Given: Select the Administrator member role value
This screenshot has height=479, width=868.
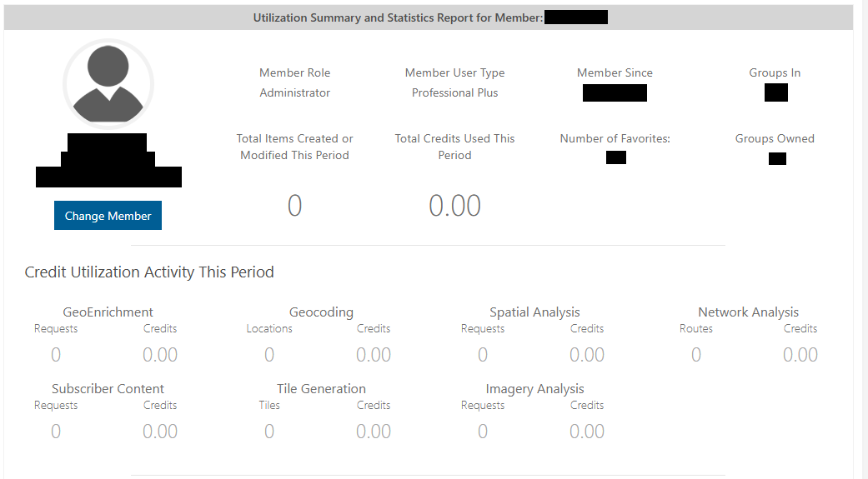Looking at the screenshot, I should coord(295,93).
